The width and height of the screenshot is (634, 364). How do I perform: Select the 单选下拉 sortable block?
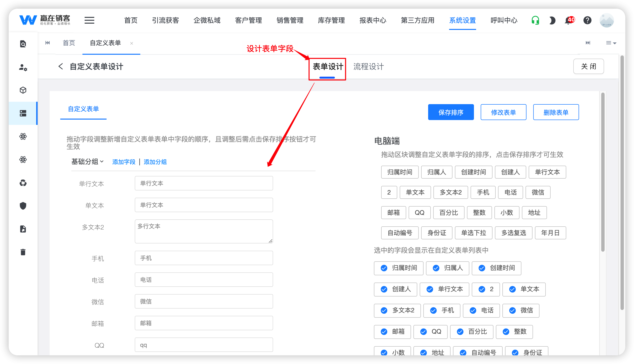pos(473,233)
